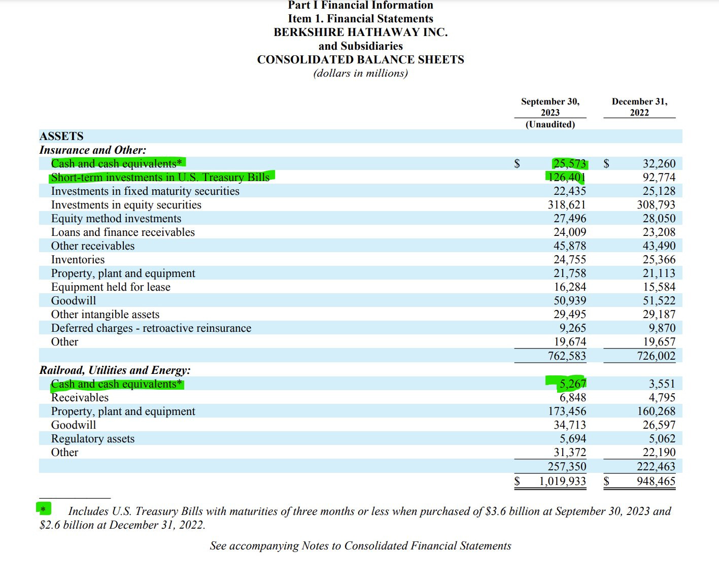The height and width of the screenshot is (588, 719).
Task: Click the total 948,465
Action: point(656,481)
